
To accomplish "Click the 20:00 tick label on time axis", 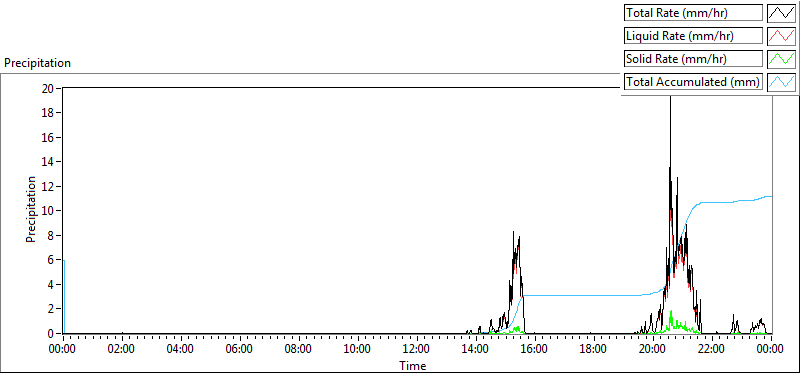I will coord(653,350).
